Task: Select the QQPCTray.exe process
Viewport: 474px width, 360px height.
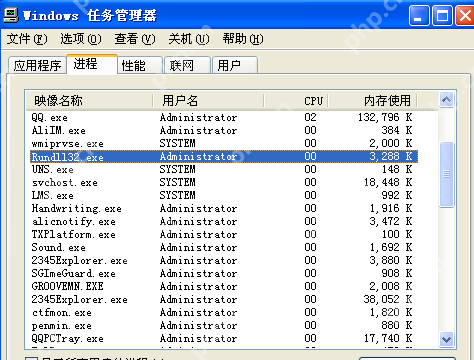Action: click(x=224, y=338)
